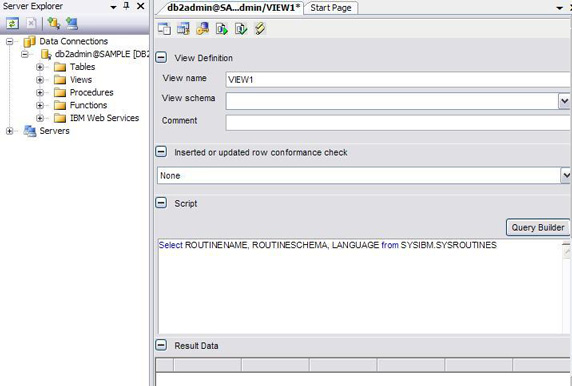Image resolution: width=572 pixels, height=386 pixels.
Task: Click the 'Server Explorer' panel title
Action: click(x=33, y=6)
